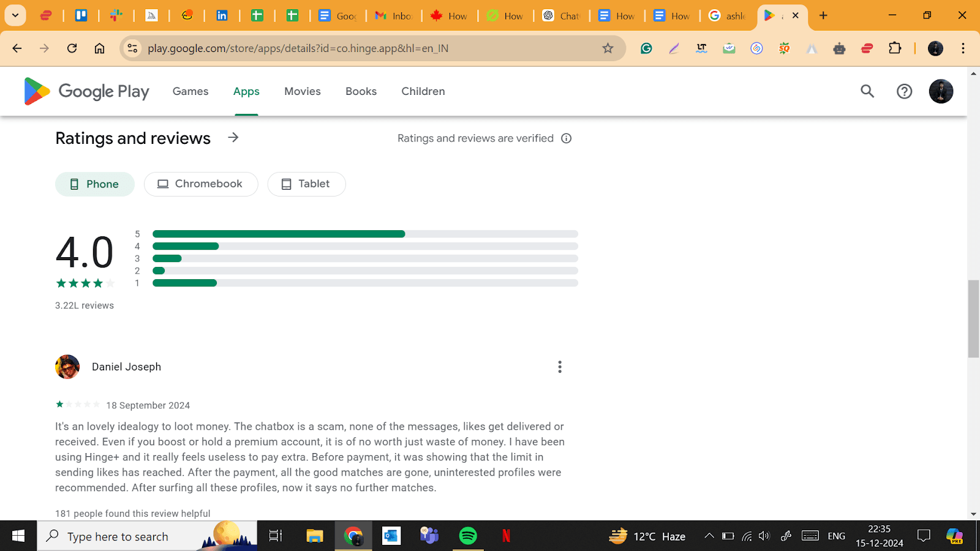
Task: Open the Grammarly extension icon
Action: click(x=646, y=48)
